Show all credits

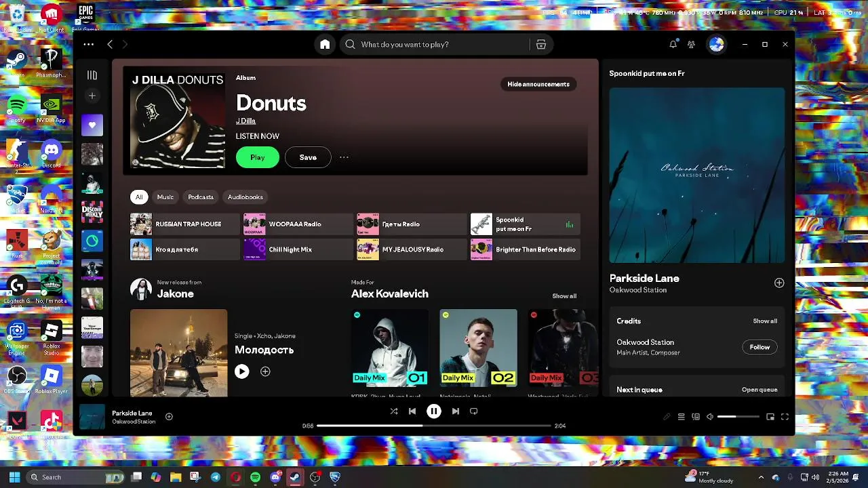(765, 321)
